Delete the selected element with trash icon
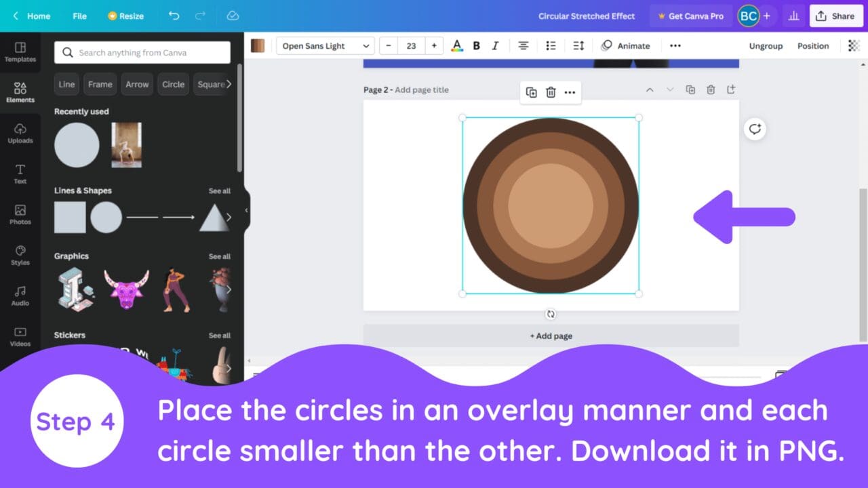Screen dimensions: 868x488 click(x=551, y=92)
